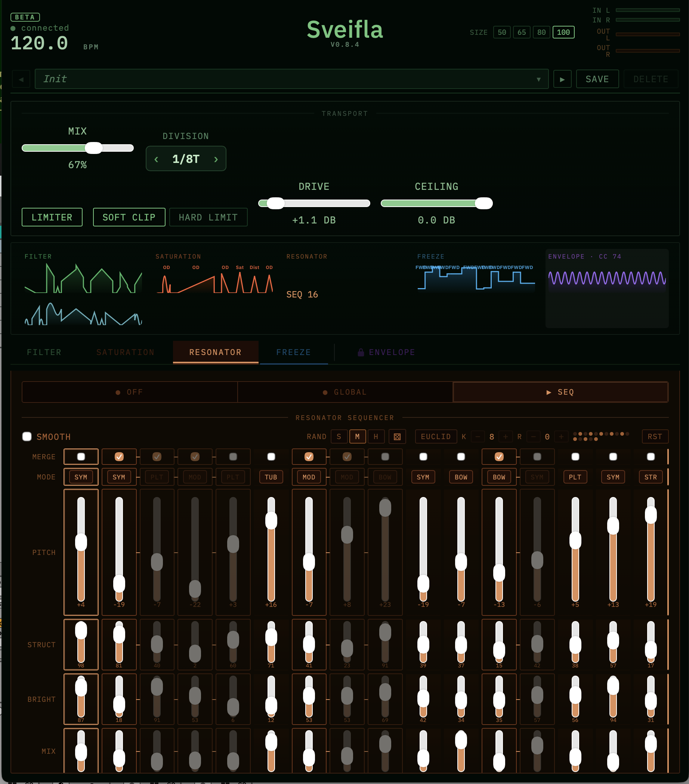This screenshot has width=689, height=784.
Task: Change the MOD mode on step 7
Action: click(309, 477)
